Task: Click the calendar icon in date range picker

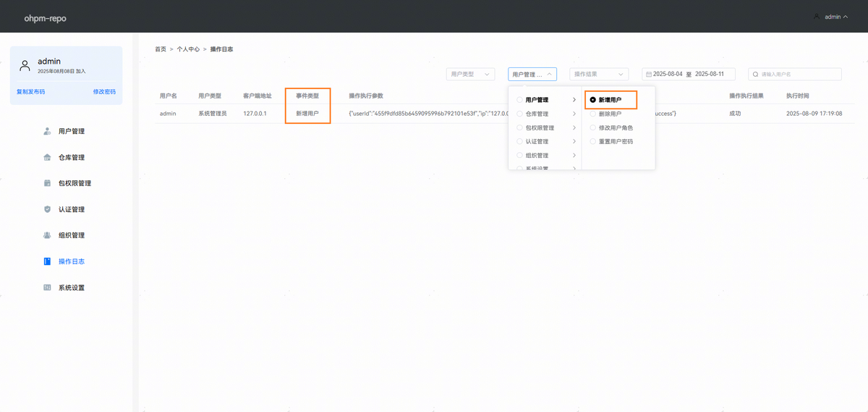Action: pyautogui.click(x=647, y=74)
